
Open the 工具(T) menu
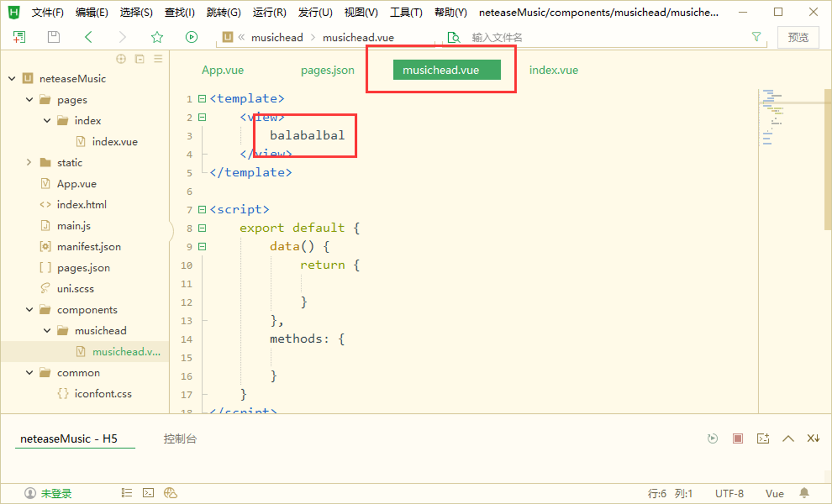(x=406, y=12)
